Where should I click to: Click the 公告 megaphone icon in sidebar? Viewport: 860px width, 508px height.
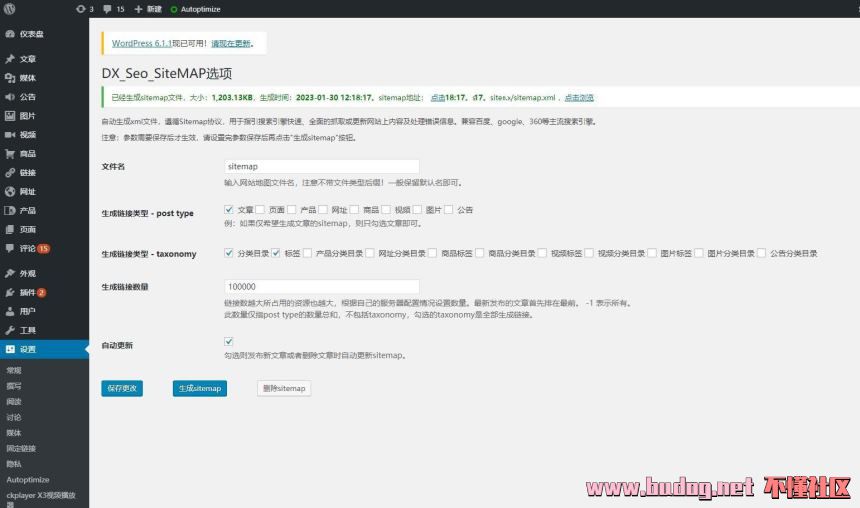10,97
